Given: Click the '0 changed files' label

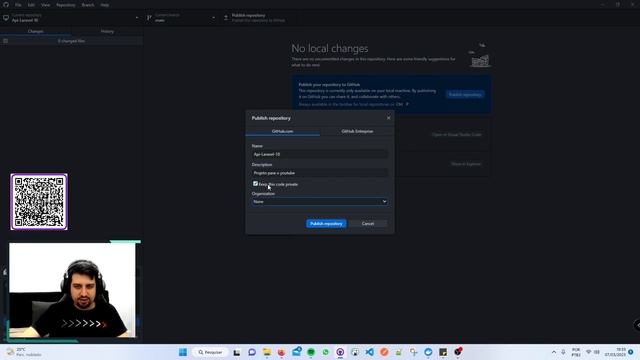Looking at the screenshot, I should point(71,41).
